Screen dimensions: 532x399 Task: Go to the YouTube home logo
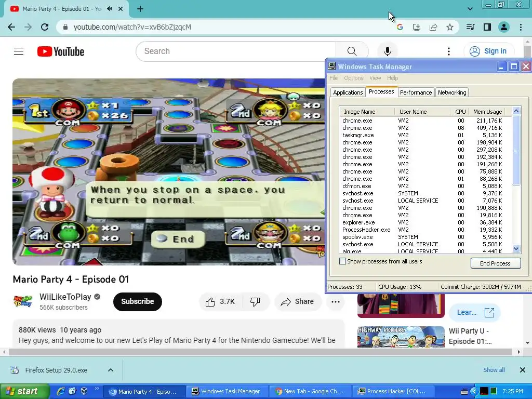[61, 51]
